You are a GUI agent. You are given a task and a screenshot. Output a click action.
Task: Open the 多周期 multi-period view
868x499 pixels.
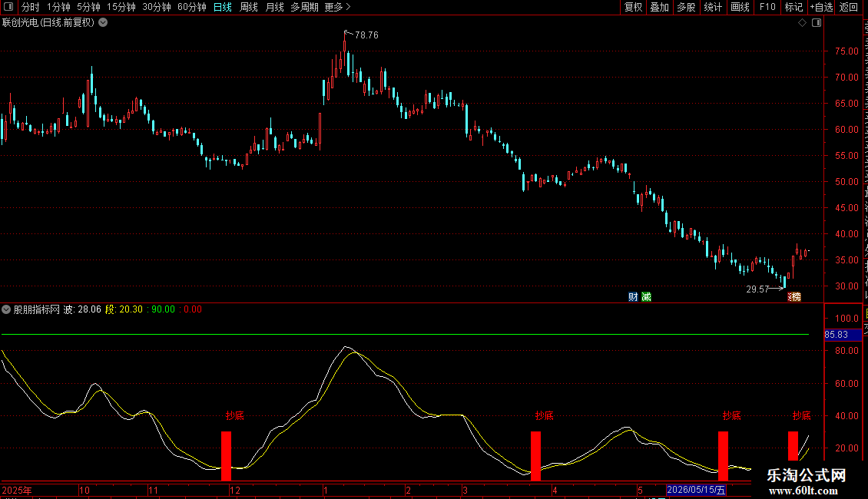304,7
